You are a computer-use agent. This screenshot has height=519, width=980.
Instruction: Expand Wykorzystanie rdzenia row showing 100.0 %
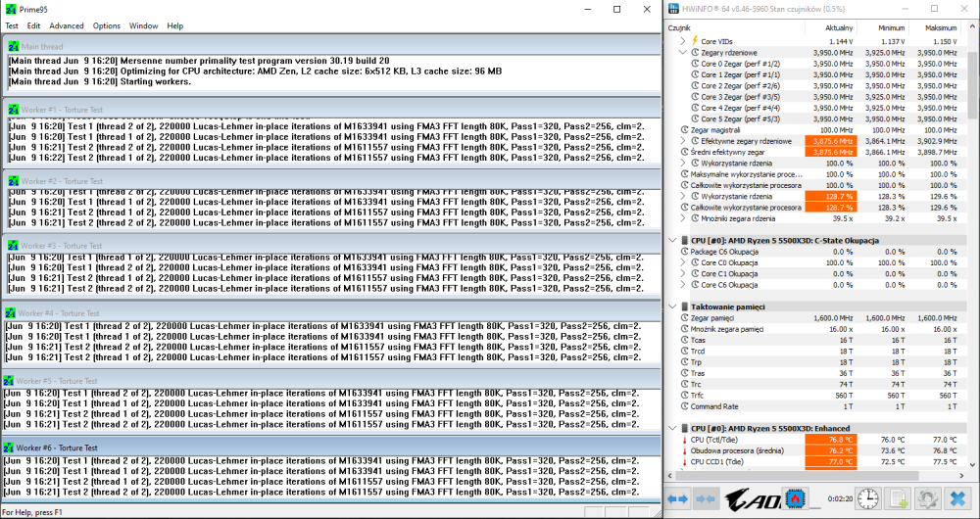(x=684, y=163)
